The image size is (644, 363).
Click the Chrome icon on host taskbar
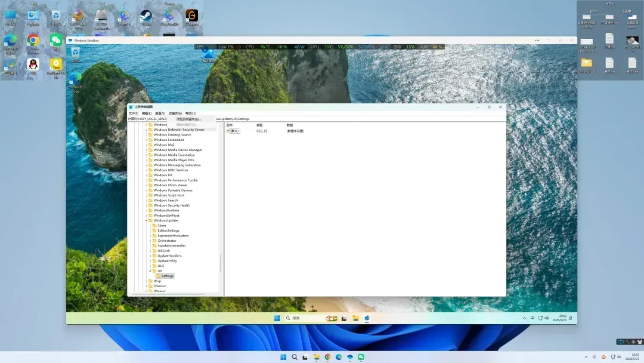[327, 357]
